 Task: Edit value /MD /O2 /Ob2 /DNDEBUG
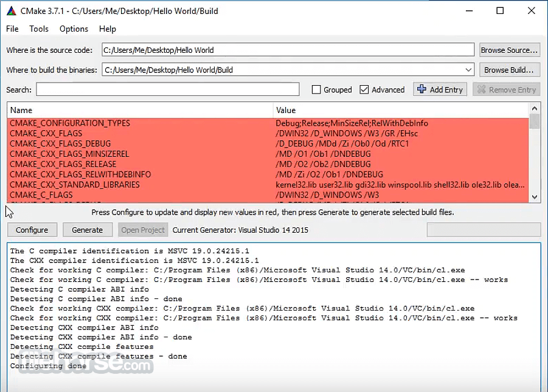324,164
